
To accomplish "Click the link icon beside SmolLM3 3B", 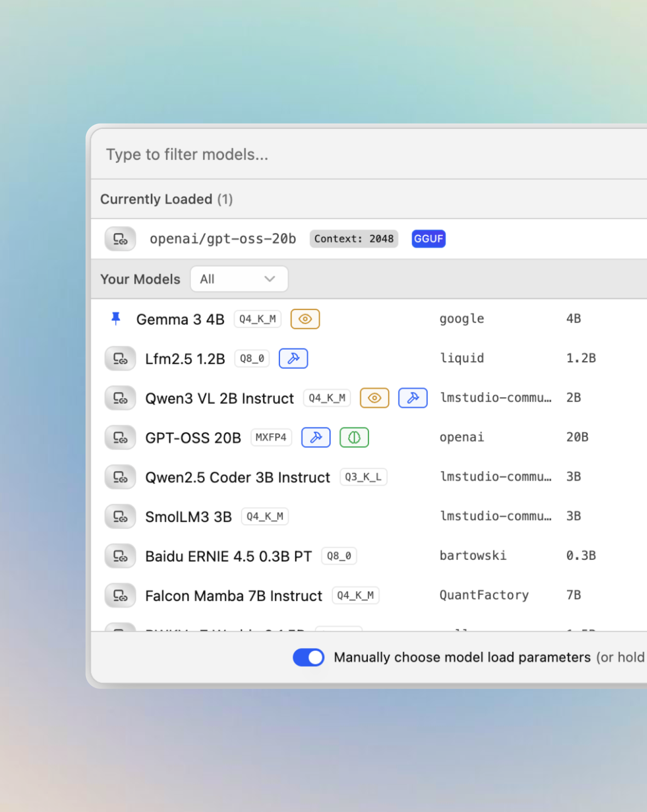I will click(x=120, y=517).
